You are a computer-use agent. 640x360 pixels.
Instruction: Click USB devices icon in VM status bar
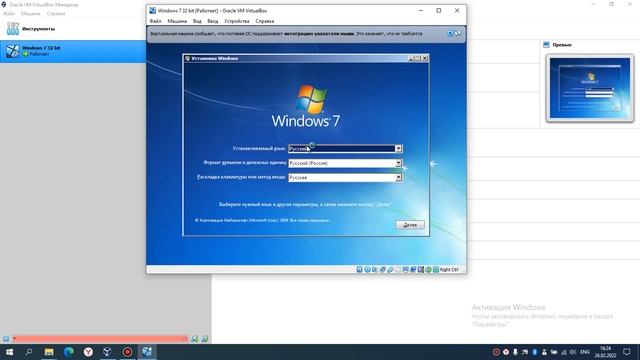(x=390, y=269)
